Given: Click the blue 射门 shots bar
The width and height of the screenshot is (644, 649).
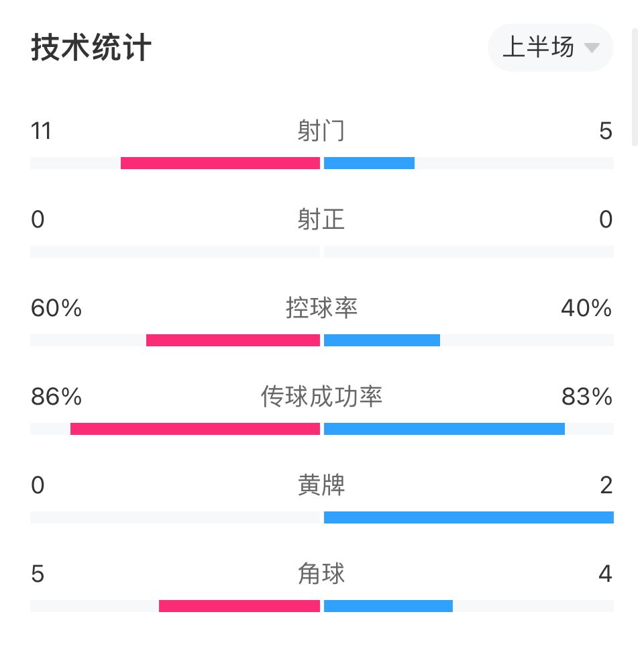Looking at the screenshot, I should tap(370, 163).
